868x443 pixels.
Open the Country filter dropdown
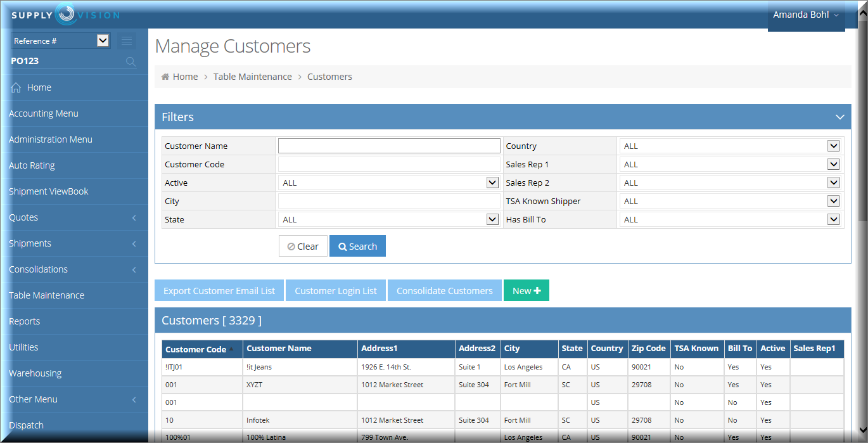731,146
